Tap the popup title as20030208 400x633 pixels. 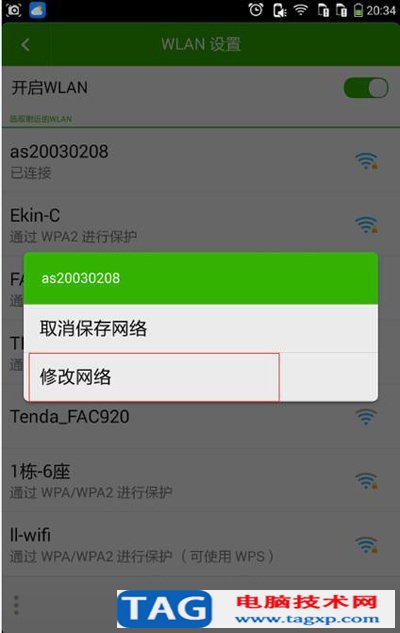click(81, 278)
